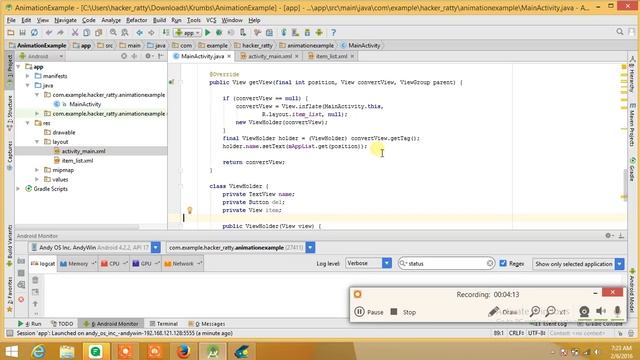The width and height of the screenshot is (640, 360).
Task: Switch to the activity_main.xml editor tab
Action: tap(270, 56)
